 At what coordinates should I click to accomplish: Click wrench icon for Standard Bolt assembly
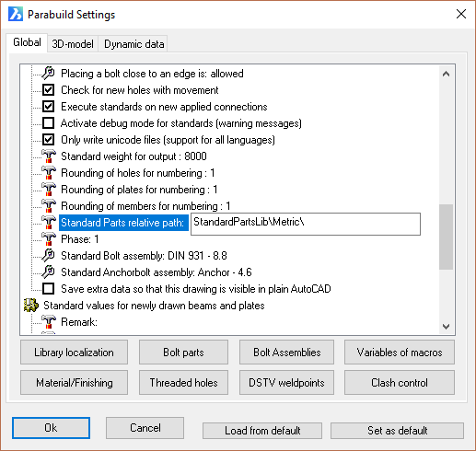48,256
